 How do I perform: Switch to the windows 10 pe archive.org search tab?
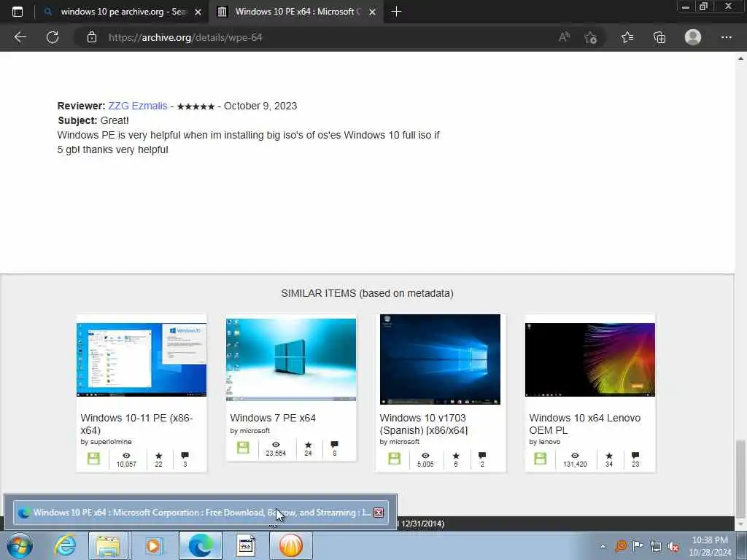pyautogui.click(x=122, y=12)
